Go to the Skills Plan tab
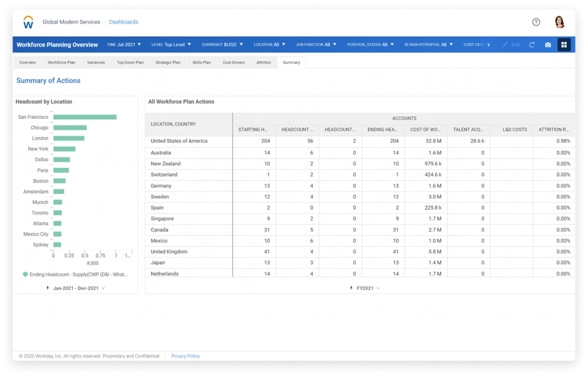Image resolution: width=588 pixels, height=377 pixels. point(201,62)
